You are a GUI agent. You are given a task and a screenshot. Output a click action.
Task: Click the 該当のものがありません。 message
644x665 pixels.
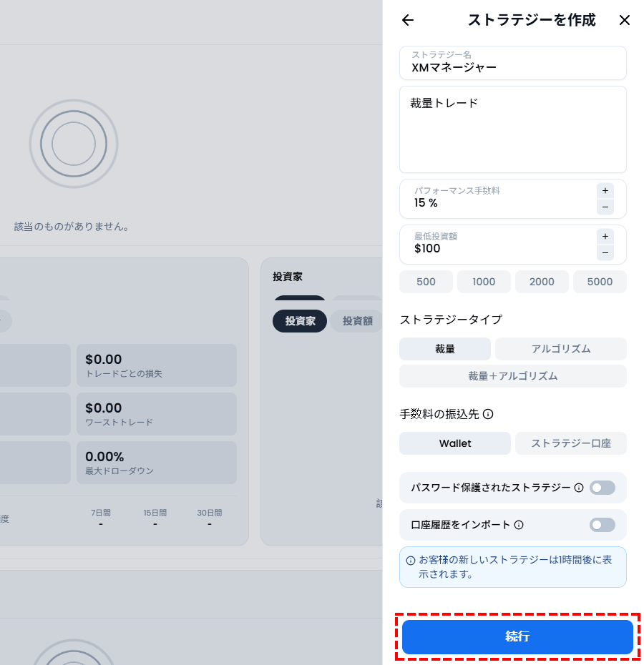click(72, 227)
